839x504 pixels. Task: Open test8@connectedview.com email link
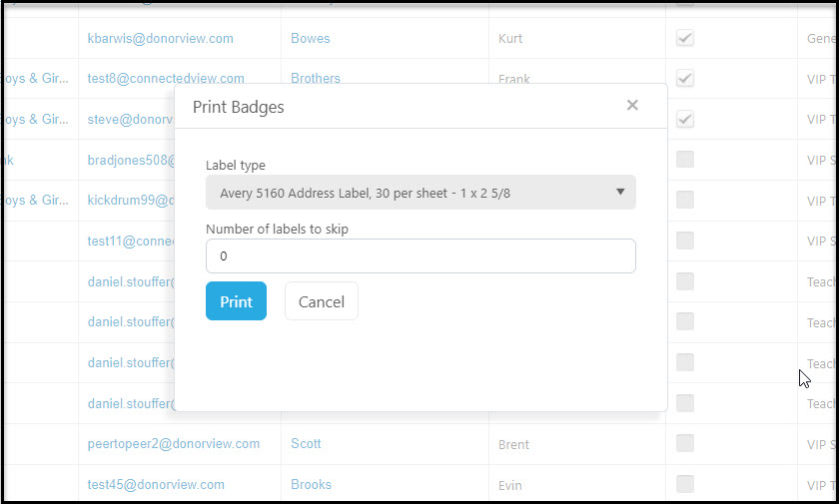coord(166,78)
